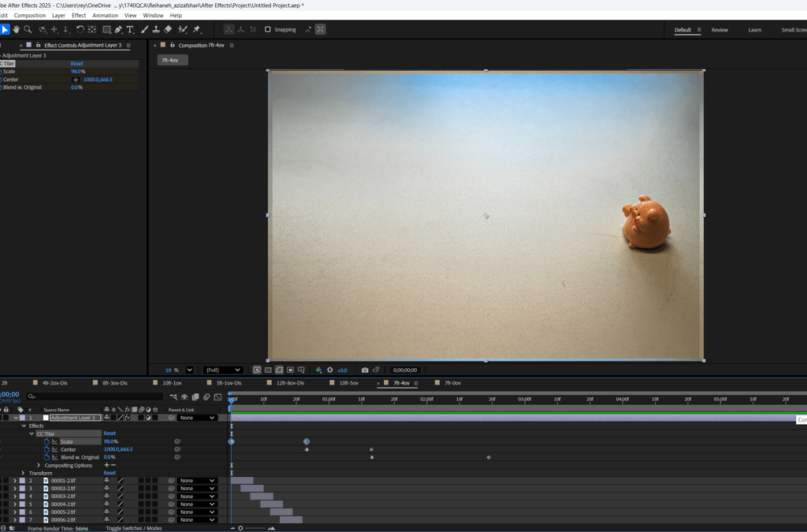Click Reset for CC Tiler in Effect Controls

76,63
